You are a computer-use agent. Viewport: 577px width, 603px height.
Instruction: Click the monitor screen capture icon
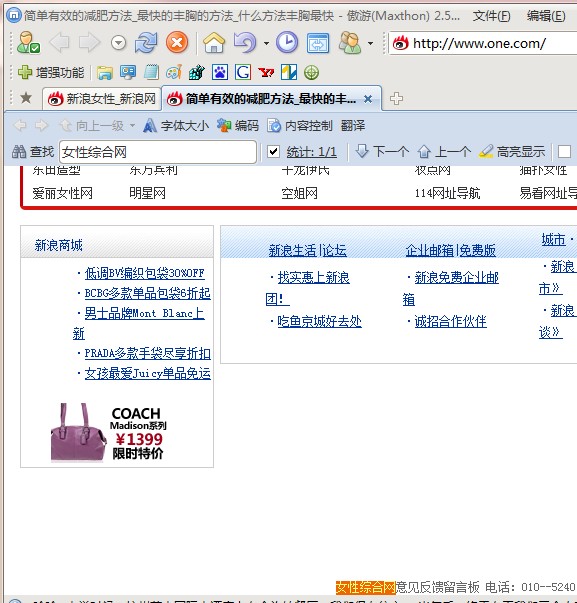[128, 72]
